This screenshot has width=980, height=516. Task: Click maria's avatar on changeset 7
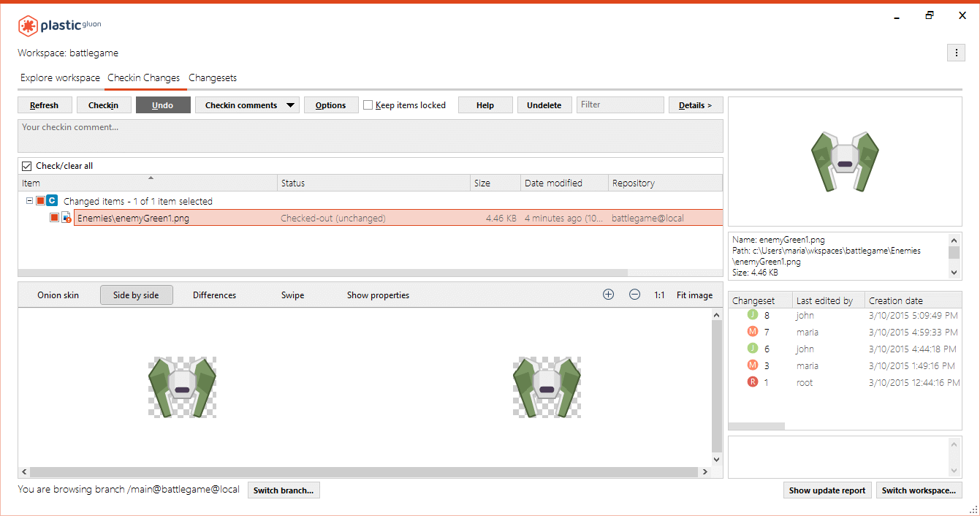click(753, 332)
